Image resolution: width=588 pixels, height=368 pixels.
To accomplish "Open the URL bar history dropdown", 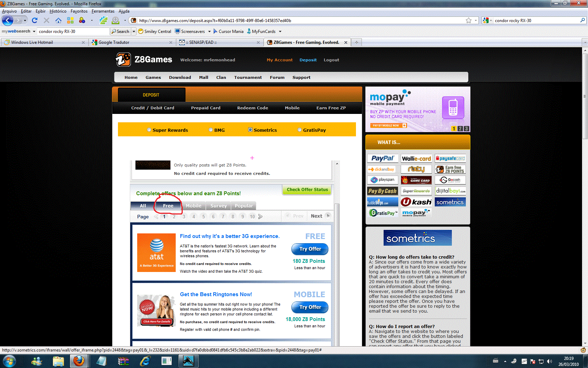I will pos(476,20).
